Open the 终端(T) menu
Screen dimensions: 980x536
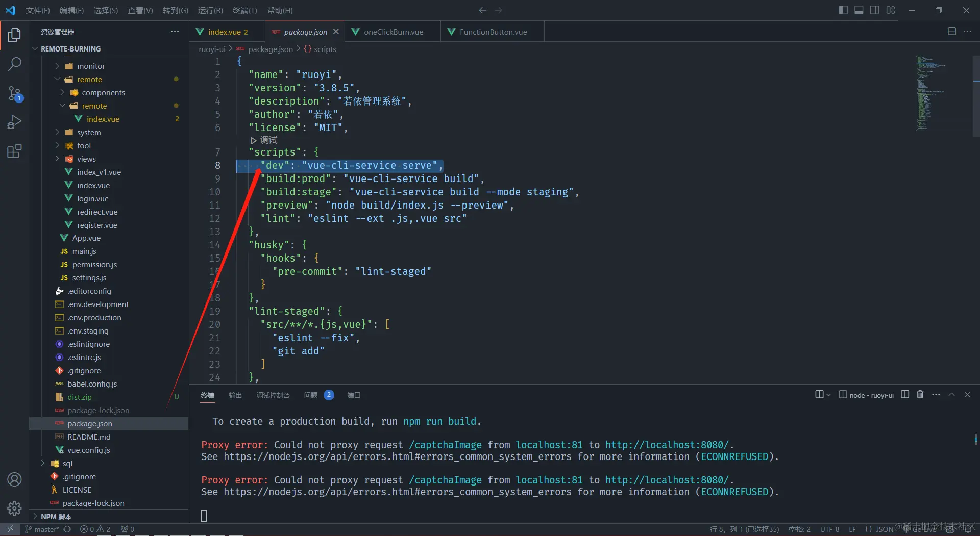point(244,10)
